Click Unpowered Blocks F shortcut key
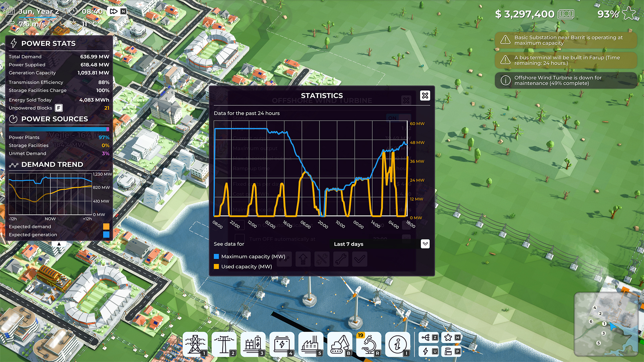 point(59,108)
